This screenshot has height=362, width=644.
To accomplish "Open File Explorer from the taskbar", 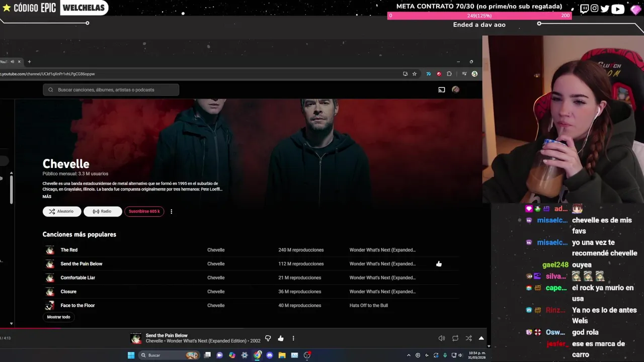I will 282,355.
